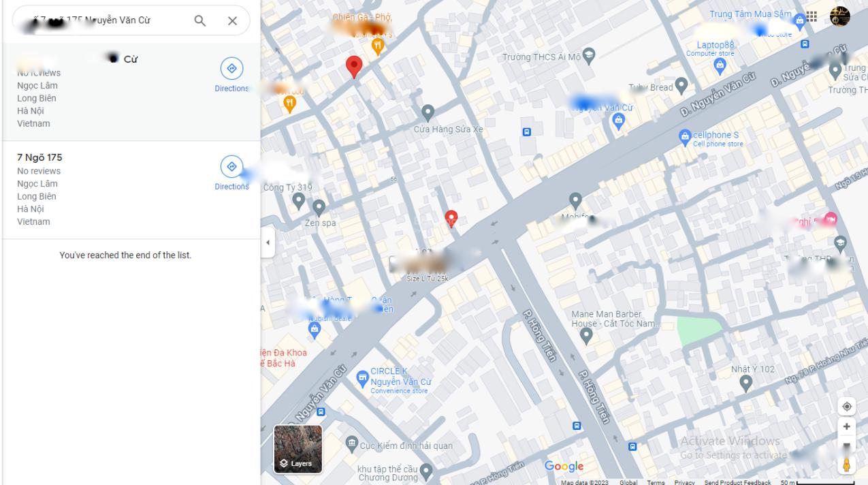Open the Google account profile avatar
Screen dimensions: 868x485
(840, 17)
